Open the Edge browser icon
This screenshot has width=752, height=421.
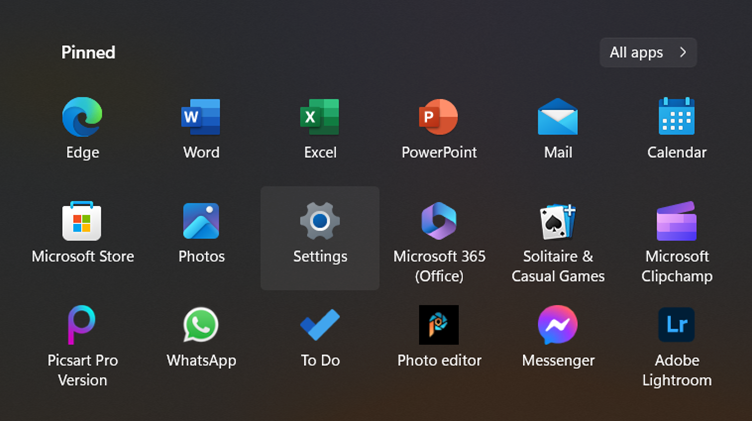point(82,117)
